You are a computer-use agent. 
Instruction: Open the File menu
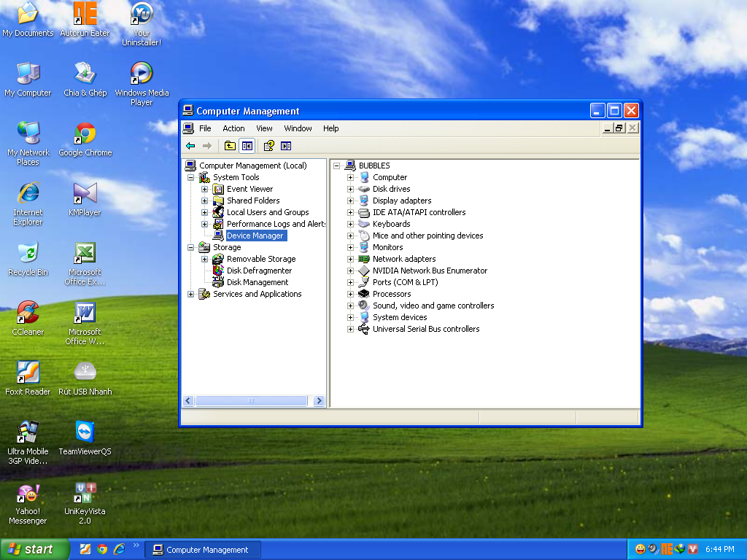[205, 128]
